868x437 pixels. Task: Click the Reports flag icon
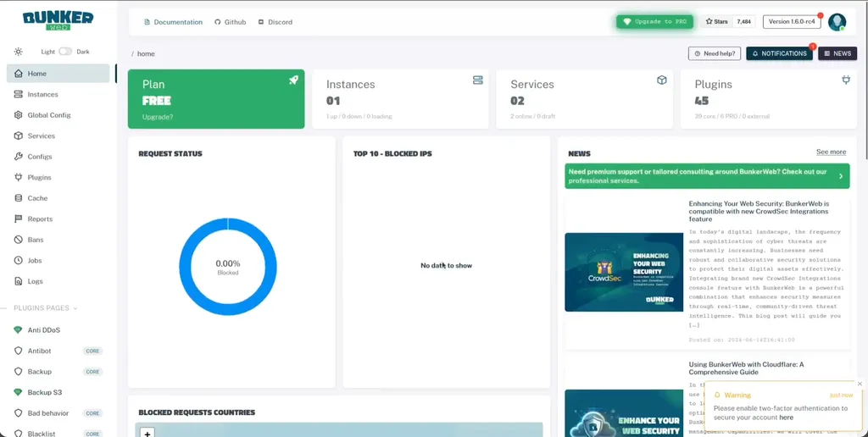point(19,219)
